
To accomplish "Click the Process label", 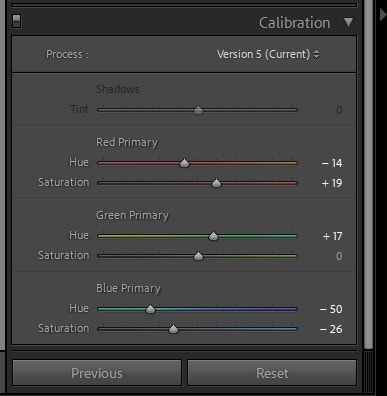I will point(67,54).
